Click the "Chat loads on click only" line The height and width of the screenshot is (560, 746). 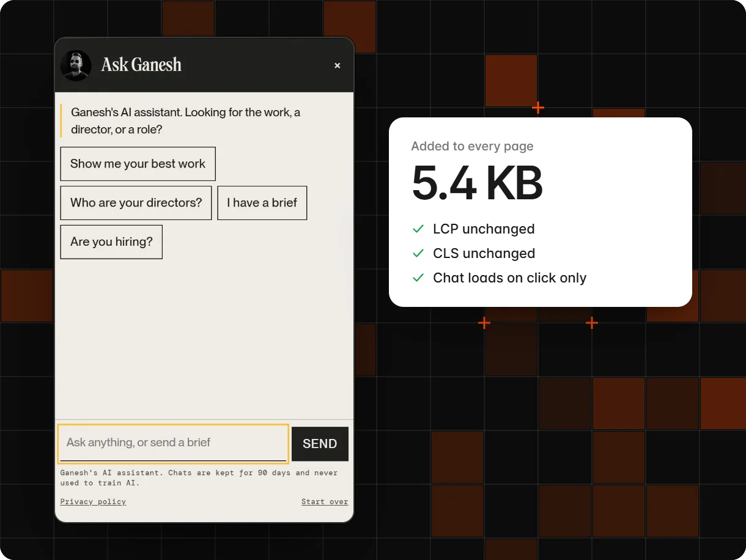509,278
